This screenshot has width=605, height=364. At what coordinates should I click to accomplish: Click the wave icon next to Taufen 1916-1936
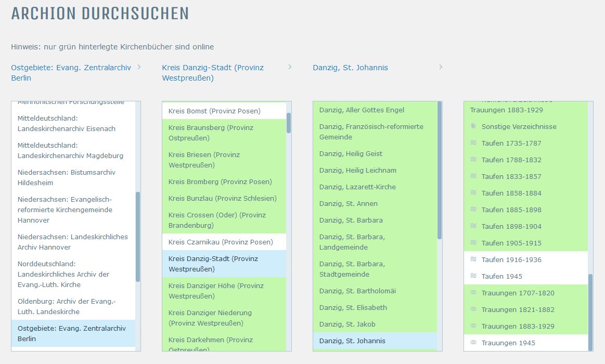coord(473,259)
